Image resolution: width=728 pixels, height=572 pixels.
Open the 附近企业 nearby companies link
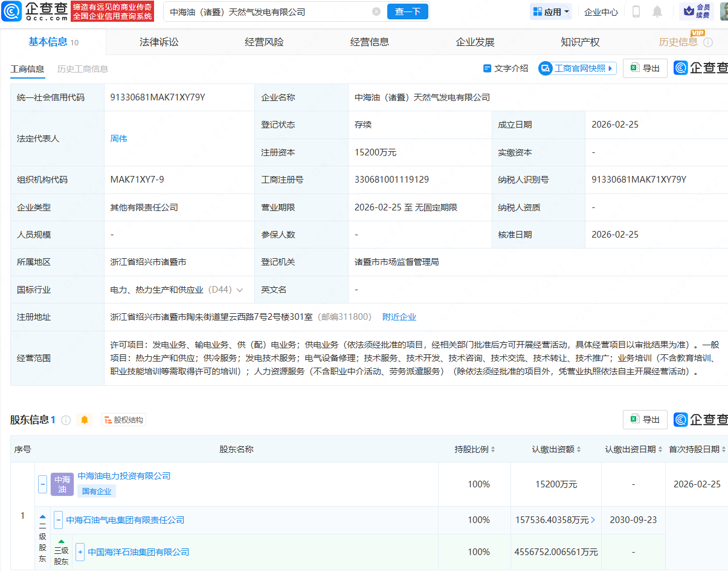click(x=399, y=316)
